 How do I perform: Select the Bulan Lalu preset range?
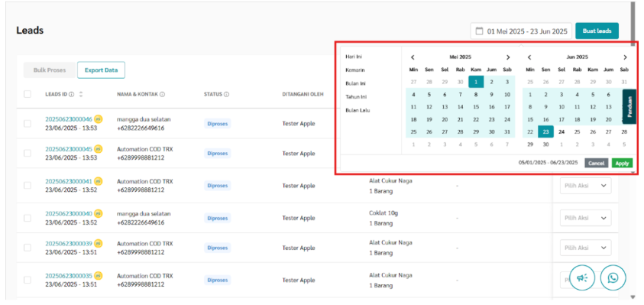(x=358, y=110)
